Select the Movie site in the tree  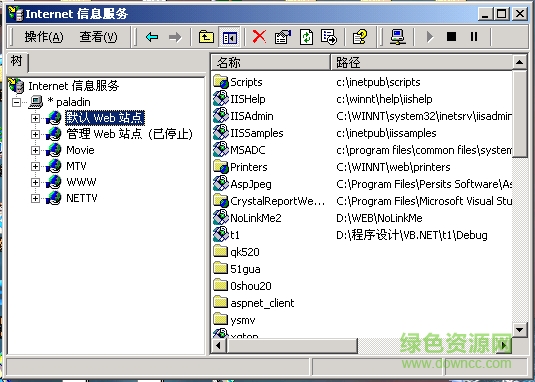80,150
